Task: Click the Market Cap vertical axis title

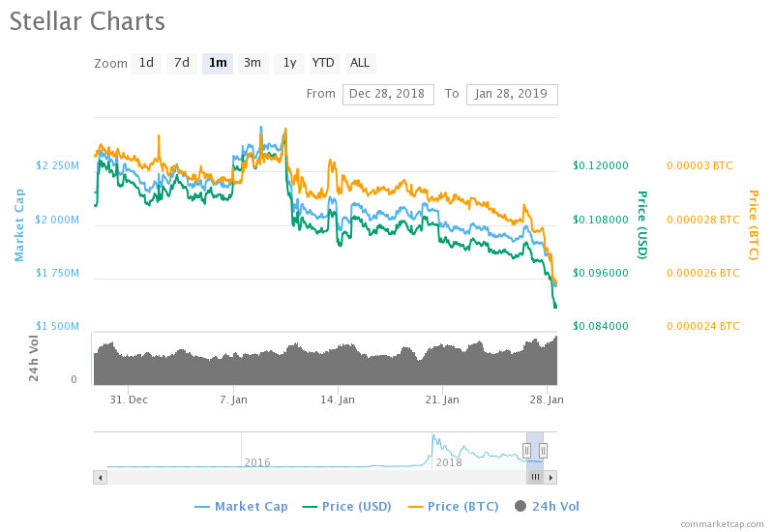Action: point(19,225)
